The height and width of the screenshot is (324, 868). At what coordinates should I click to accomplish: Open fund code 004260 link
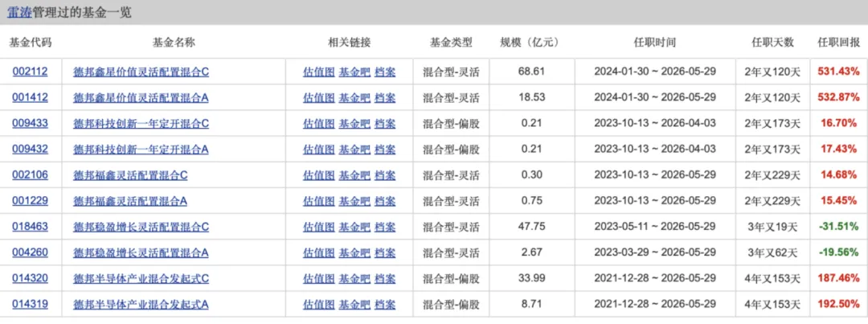30,252
